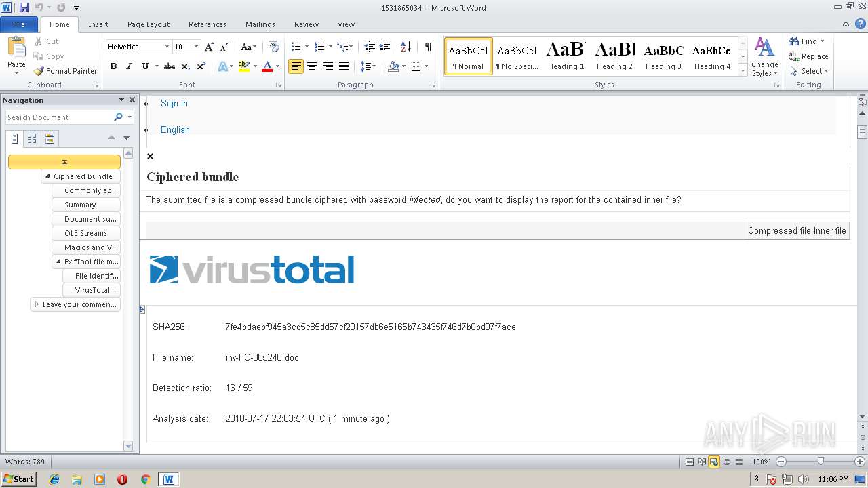Switch to the References tab

(x=208, y=24)
